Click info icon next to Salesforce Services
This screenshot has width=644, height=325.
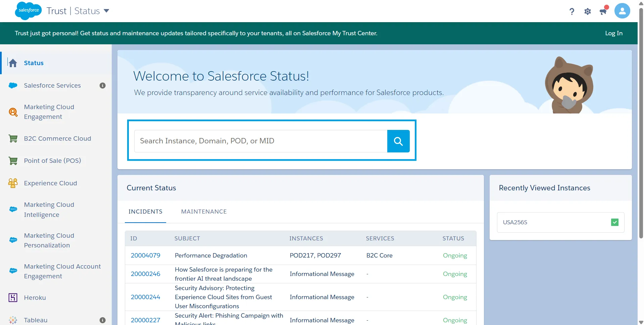(103, 86)
